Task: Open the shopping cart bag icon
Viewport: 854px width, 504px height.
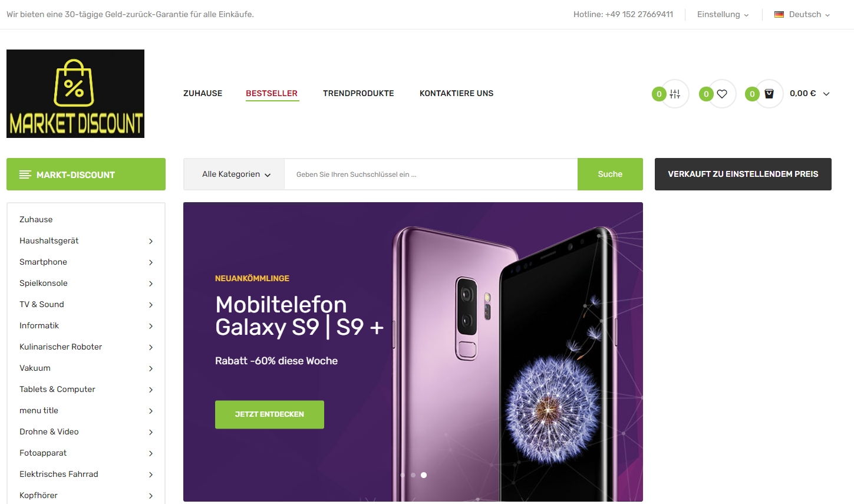Action: (769, 94)
